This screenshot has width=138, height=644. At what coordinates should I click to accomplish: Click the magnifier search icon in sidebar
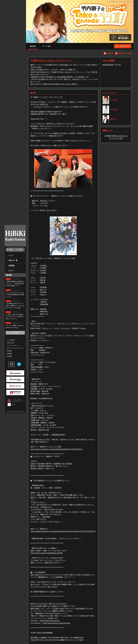pyautogui.click(x=7, y=250)
